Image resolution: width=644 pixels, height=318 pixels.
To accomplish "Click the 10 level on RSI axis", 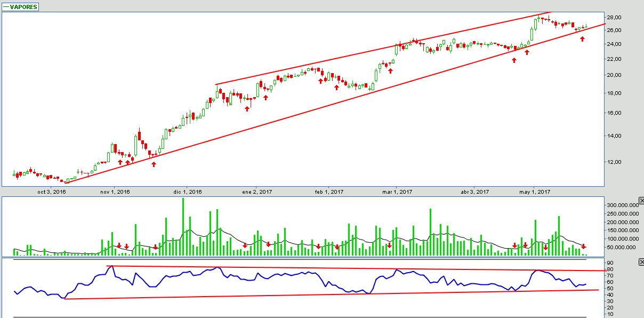I will 611,314.
